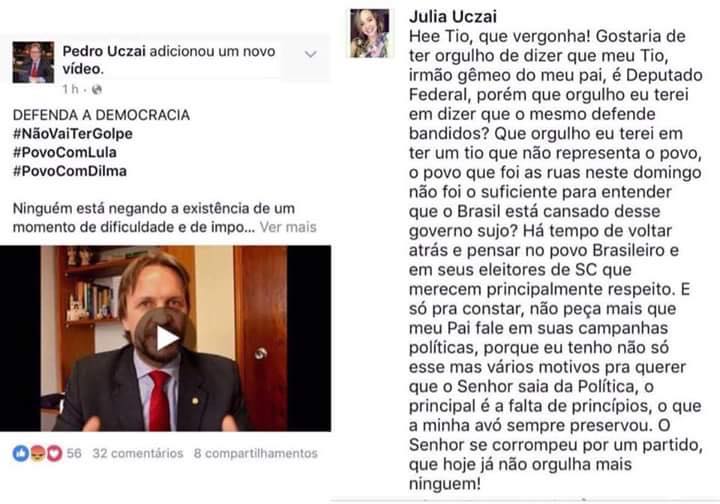The height and width of the screenshot is (504, 720).
Task: Open the post options chevron dropdown
Action: [311, 54]
